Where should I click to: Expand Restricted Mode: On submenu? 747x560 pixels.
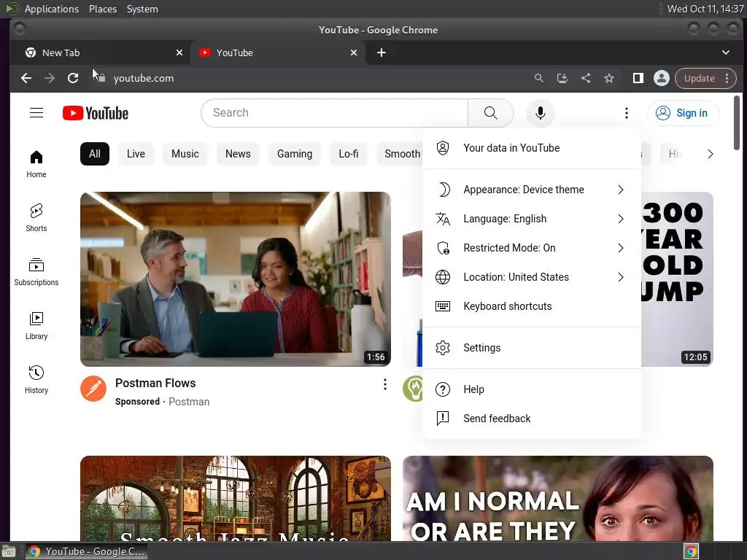(x=532, y=248)
